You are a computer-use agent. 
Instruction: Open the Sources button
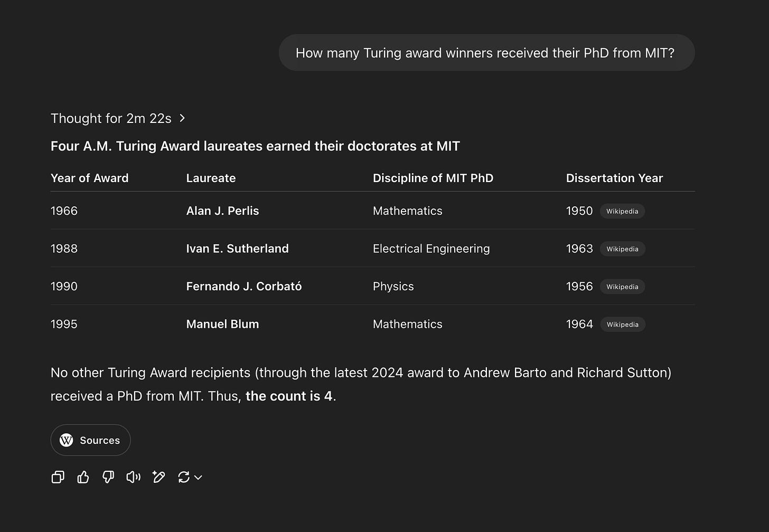point(90,440)
